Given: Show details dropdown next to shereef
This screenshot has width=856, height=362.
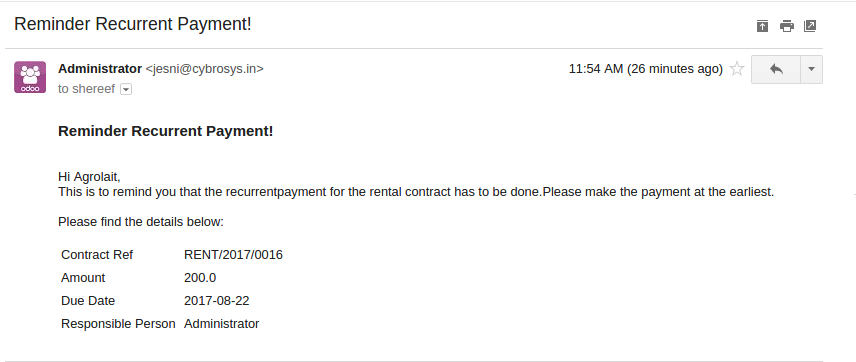Looking at the screenshot, I should (x=126, y=89).
